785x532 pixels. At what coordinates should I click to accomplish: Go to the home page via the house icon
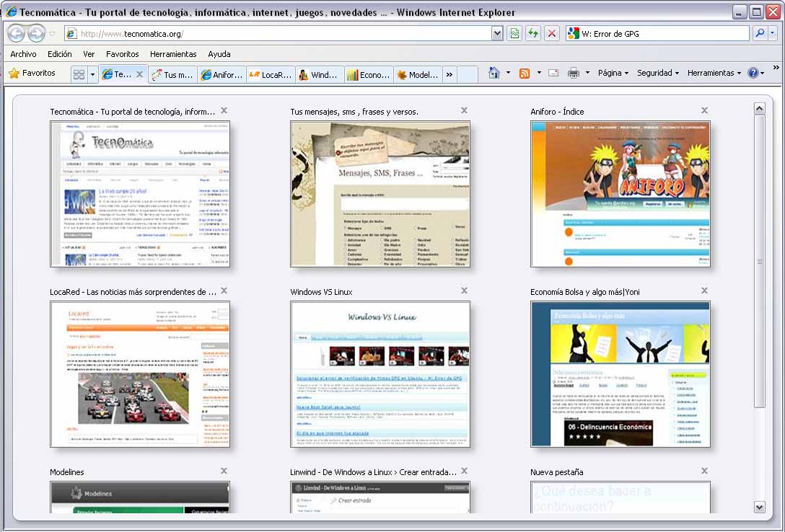click(x=494, y=73)
